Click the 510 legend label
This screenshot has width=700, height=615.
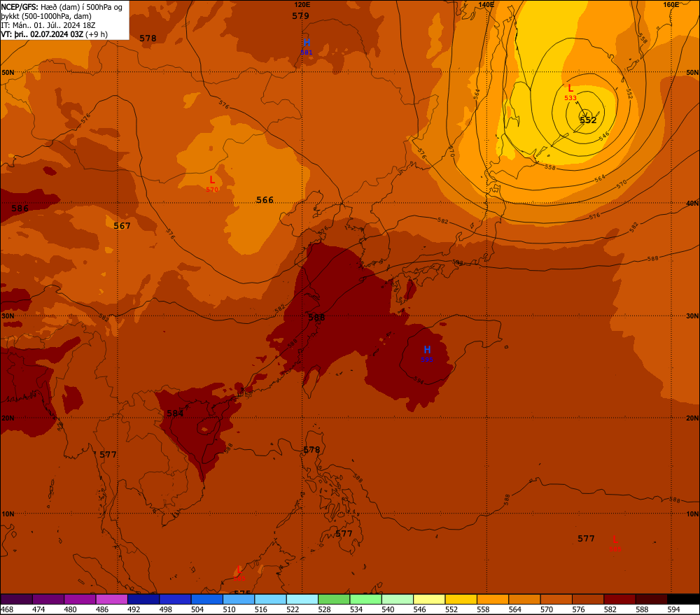coord(229,609)
